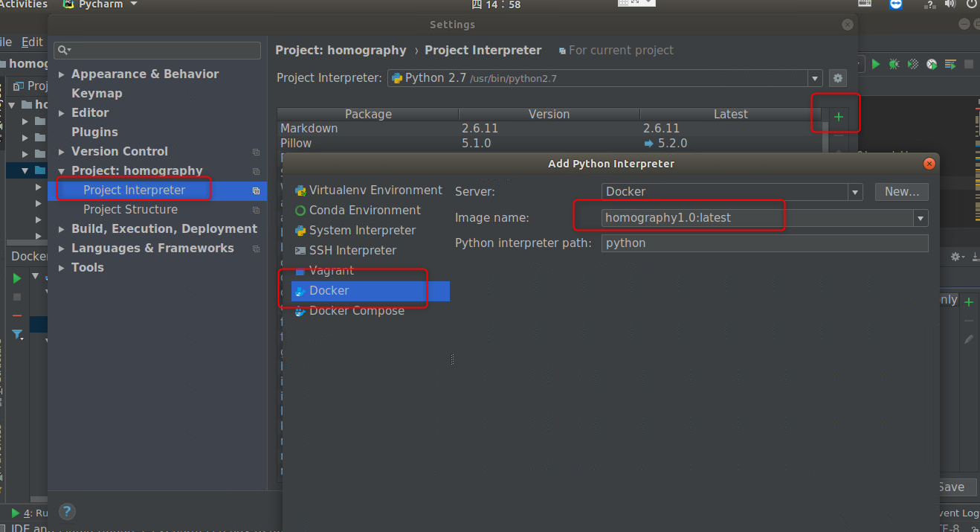The width and height of the screenshot is (980, 532).
Task: Click the Docker panel green run icon
Action: 17,278
